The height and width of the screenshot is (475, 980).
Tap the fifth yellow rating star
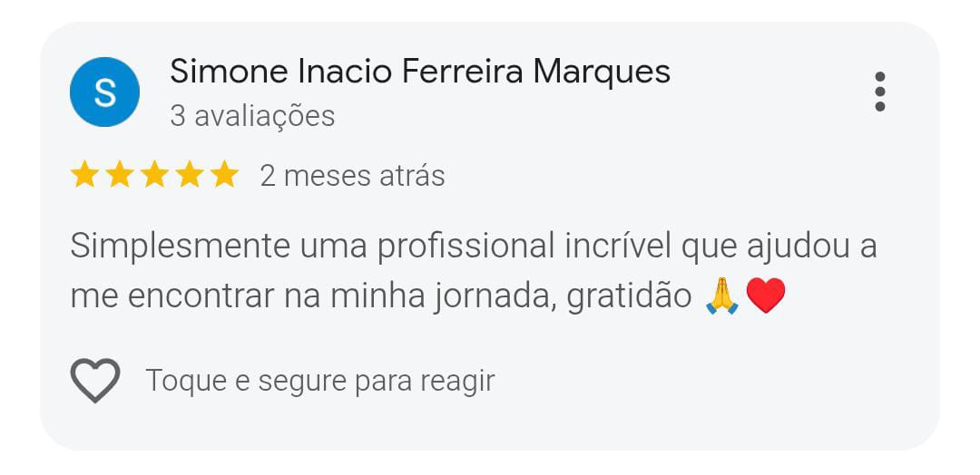pyautogui.click(x=223, y=175)
